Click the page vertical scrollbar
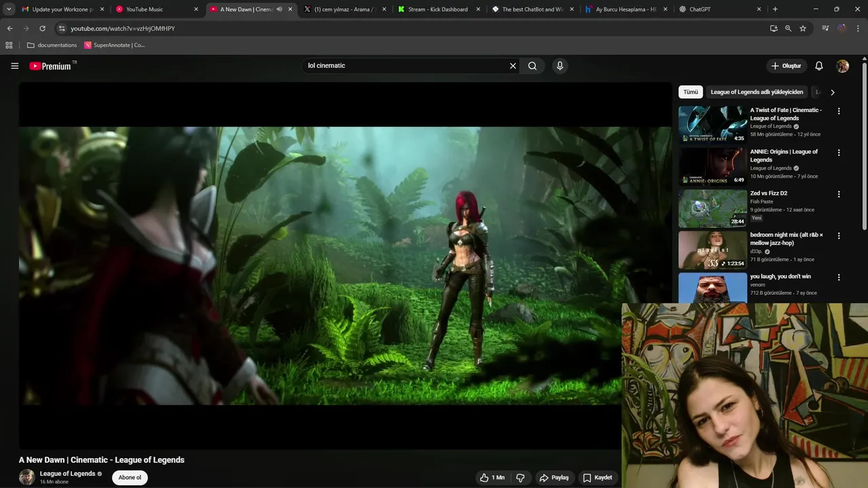The height and width of the screenshot is (488, 868). click(865, 146)
